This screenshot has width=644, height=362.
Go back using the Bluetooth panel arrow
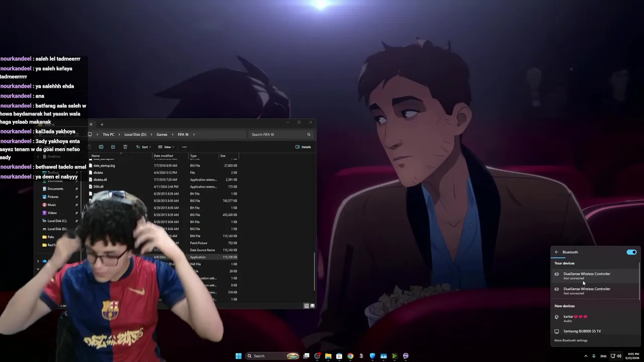point(556,252)
